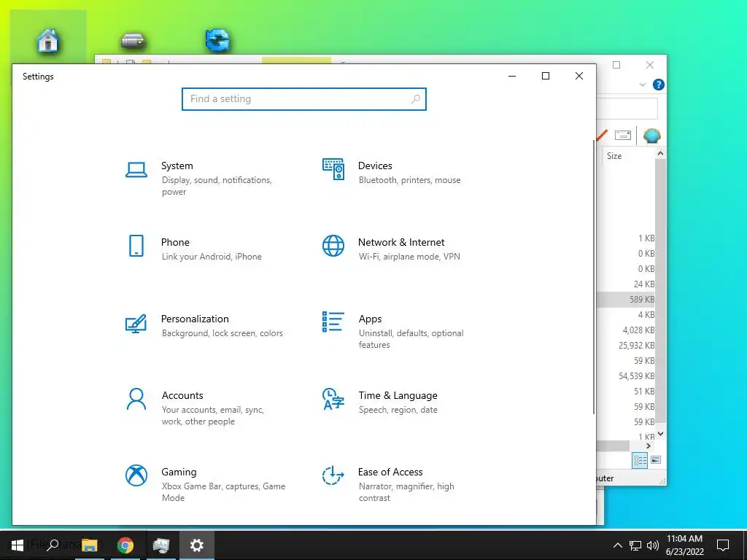
Task: Click the Ease of Access icon
Action: point(333,475)
